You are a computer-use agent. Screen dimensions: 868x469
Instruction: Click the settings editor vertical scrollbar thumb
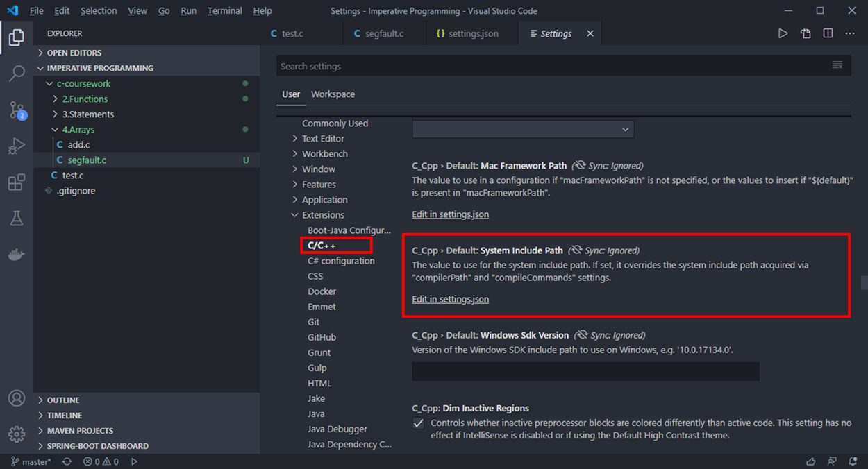[x=865, y=282]
